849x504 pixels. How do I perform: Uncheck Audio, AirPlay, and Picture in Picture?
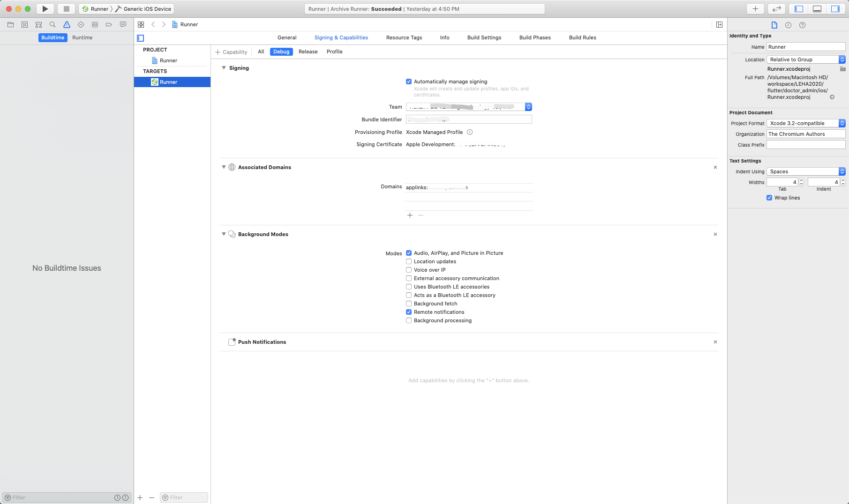[409, 253]
